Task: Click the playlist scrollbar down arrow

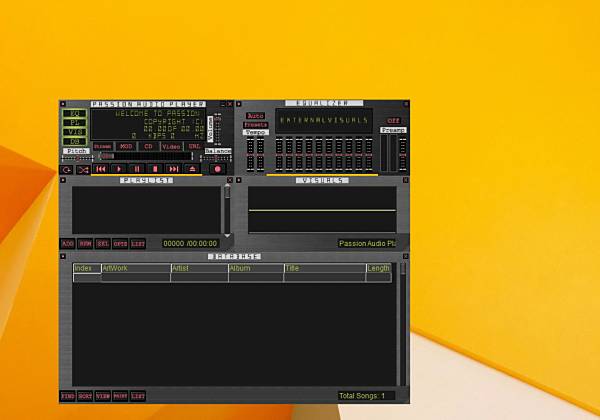Action: [227, 236]
